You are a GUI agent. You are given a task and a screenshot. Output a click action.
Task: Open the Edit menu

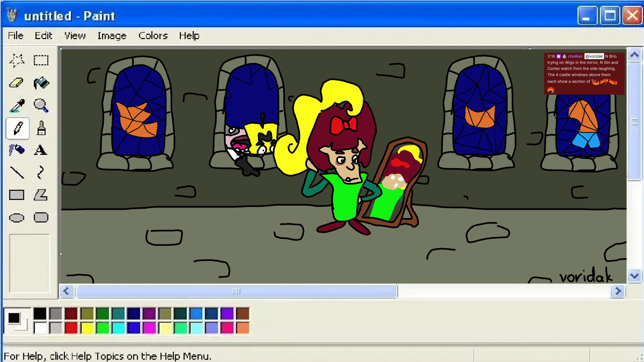pyautogui.click(x=44, y=36)
